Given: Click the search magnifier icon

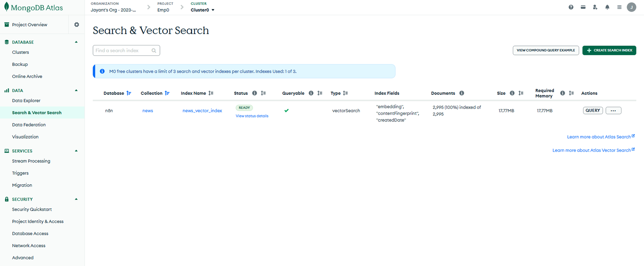Looking at the screenshot, I should tap(154, 51).
